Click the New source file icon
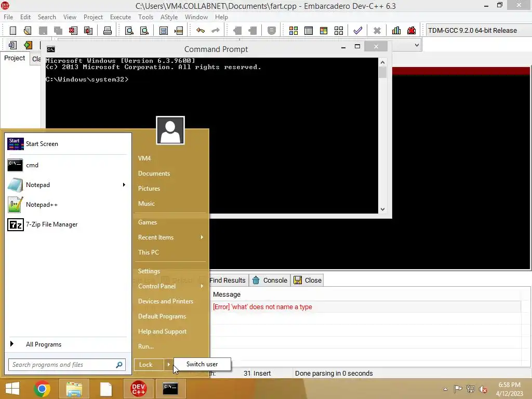 [13, 31]
